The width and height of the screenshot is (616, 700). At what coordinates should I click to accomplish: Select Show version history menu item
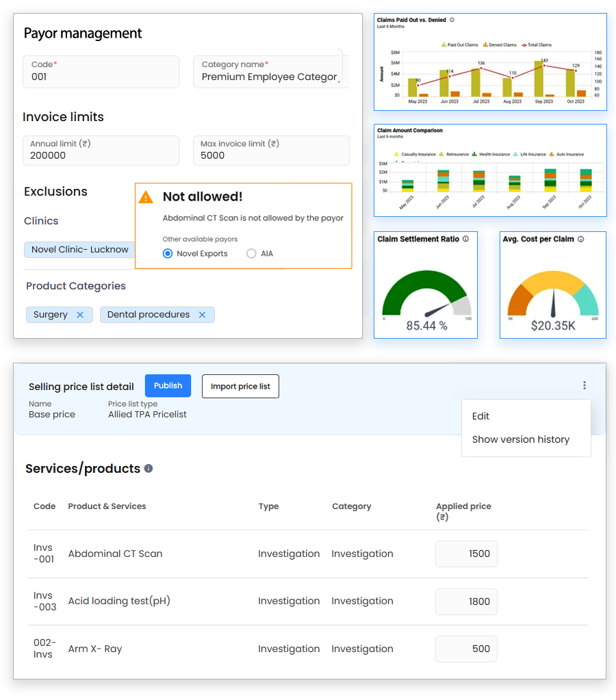[x=520, y=439]
